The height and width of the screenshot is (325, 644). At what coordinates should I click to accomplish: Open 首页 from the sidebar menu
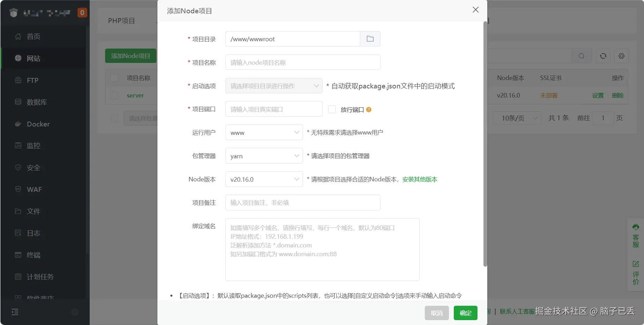(33, 36)
